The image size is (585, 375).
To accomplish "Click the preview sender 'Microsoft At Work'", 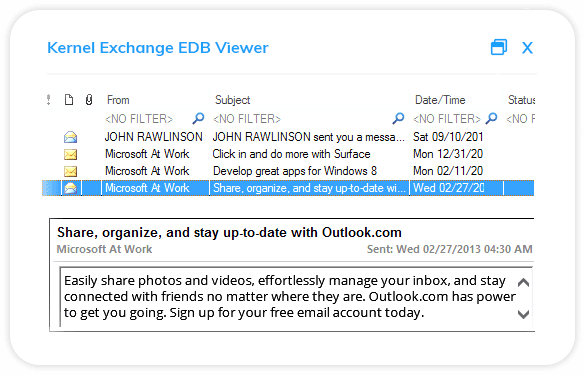I will pyautogui.click(x=104, y=249).
